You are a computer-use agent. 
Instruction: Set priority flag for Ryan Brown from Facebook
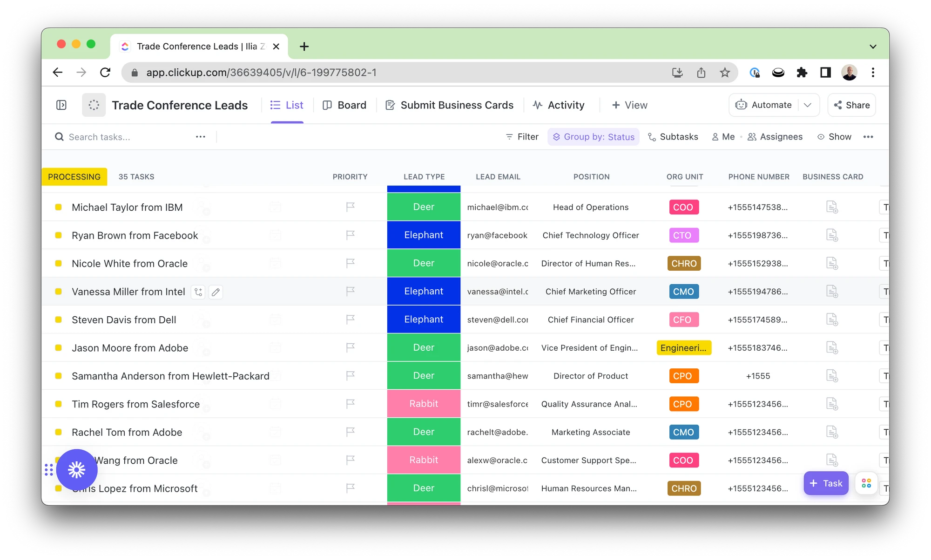(351, 235)
